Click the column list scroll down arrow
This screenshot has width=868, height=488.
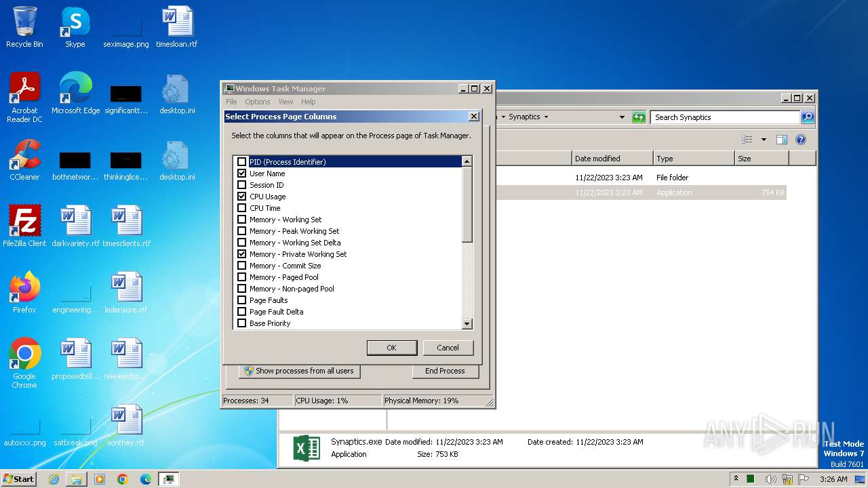[x=467, y=325]
